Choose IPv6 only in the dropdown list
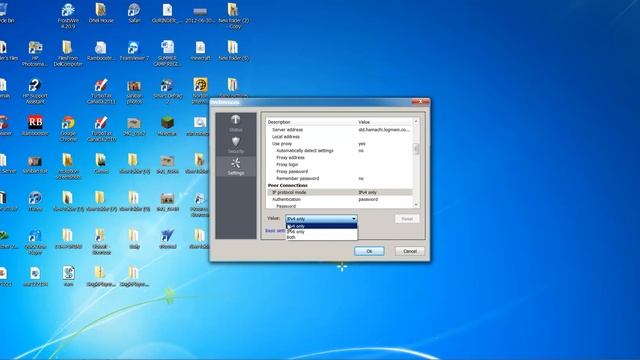Viewport: 640px width, 360px height. pyautogui.click(x=321, y=232)
